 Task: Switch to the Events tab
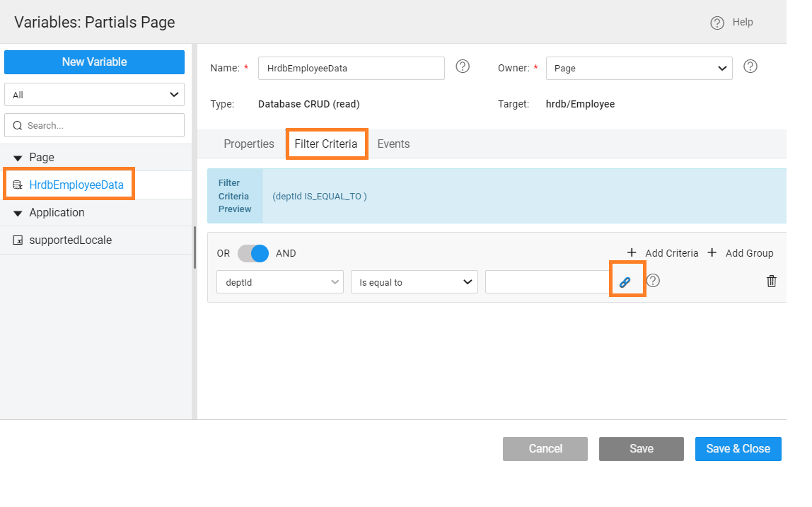pyautogui.click(x=393, y=144)
